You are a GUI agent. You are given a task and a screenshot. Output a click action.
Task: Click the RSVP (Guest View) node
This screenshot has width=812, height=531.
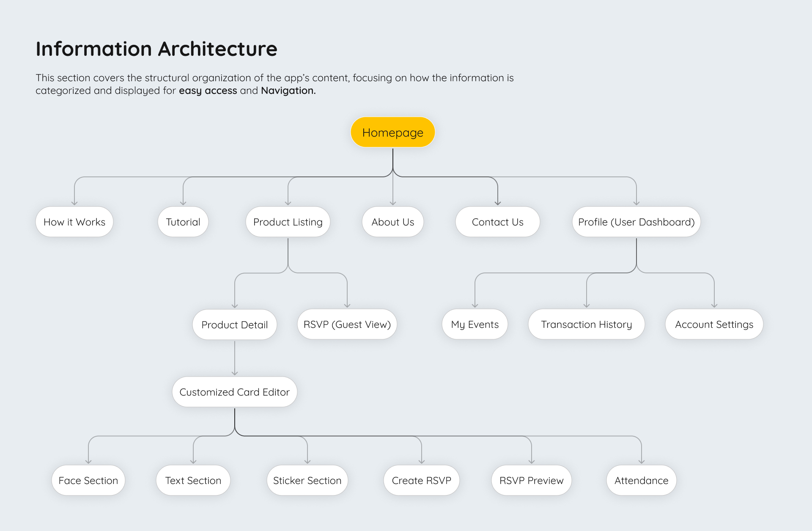347,325
